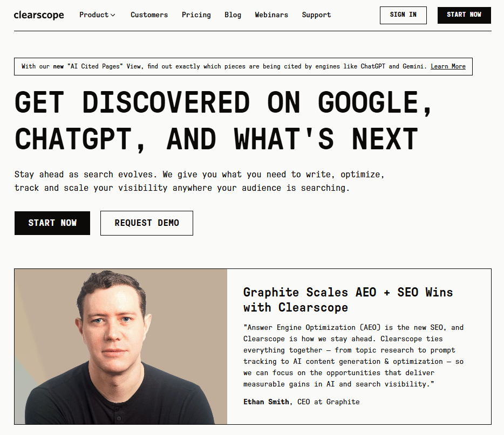Screen dimensions: 504x435
Task: Click the Clearscope logo in the header
Action: tap(39, 15)
